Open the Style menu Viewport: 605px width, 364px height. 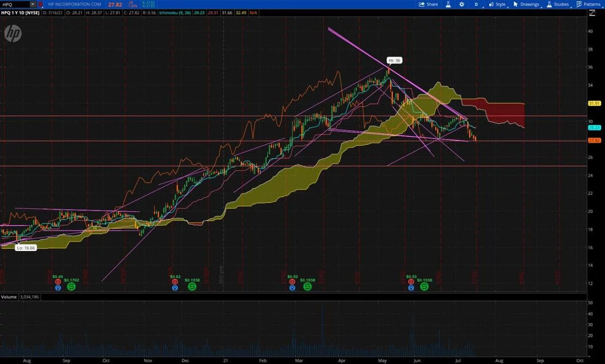(x=497, y=4)
